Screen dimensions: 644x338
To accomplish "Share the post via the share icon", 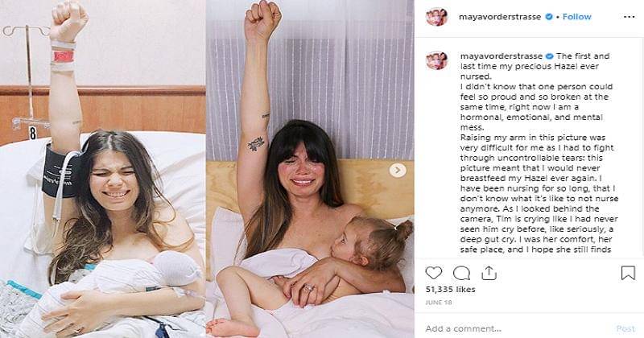I will pyautogui.click(x=489, y=273).
